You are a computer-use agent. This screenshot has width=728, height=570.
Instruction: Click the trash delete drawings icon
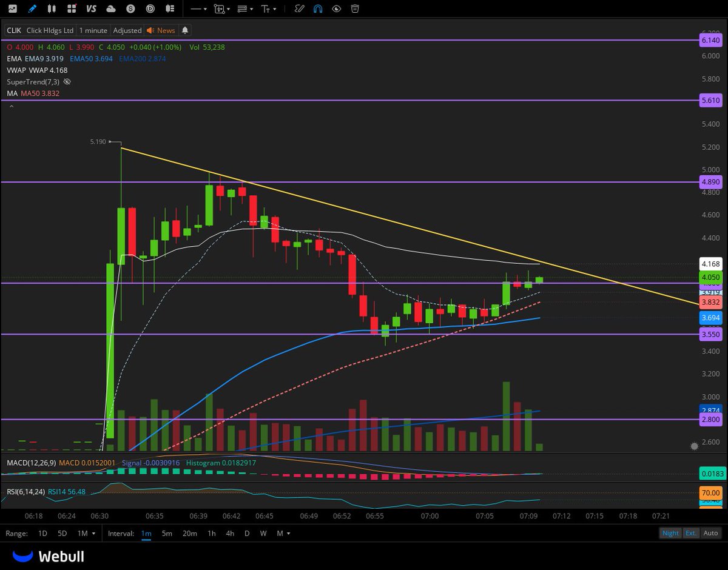355,9
